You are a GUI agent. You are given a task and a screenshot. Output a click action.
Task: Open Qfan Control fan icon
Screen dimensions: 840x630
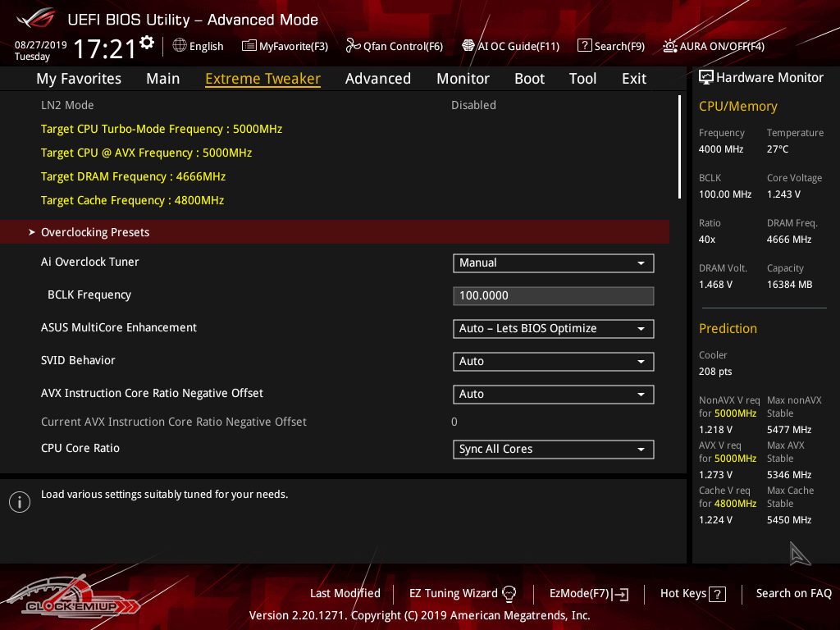(x=353, y=46)
